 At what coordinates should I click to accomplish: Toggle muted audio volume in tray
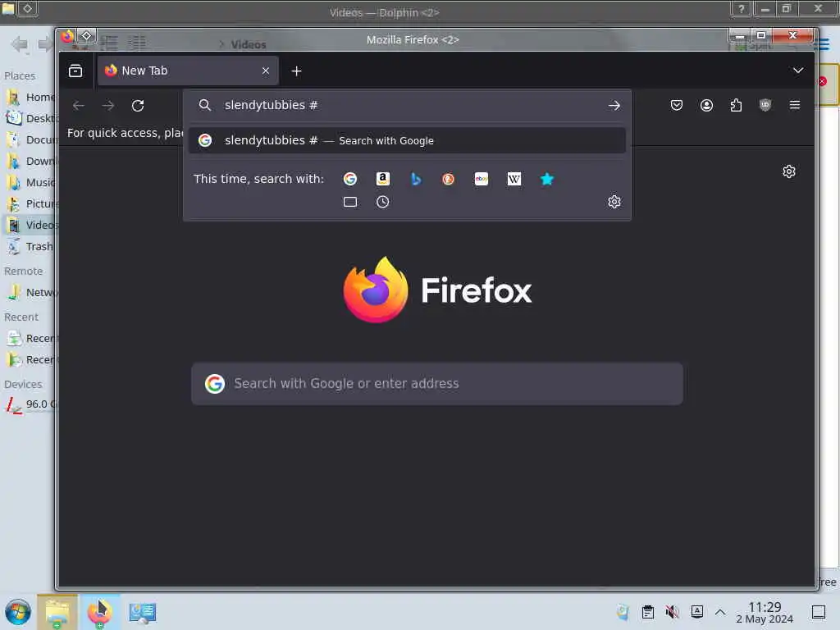pyautogui.click(x=672, y=612)
